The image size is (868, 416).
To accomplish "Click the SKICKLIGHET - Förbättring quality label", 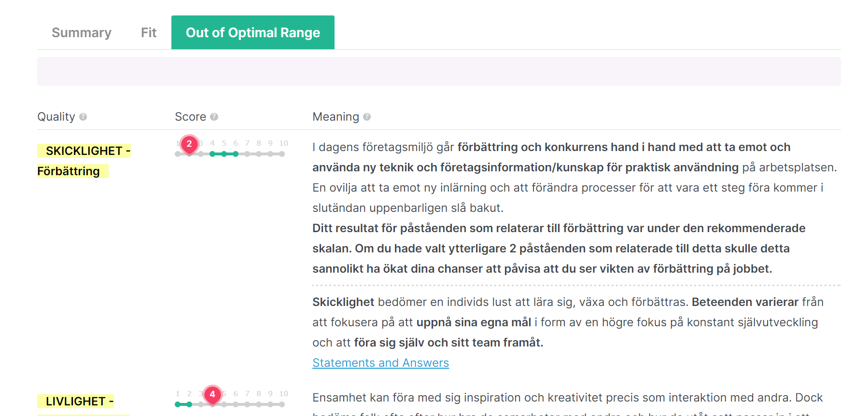I will click(84, 161).
